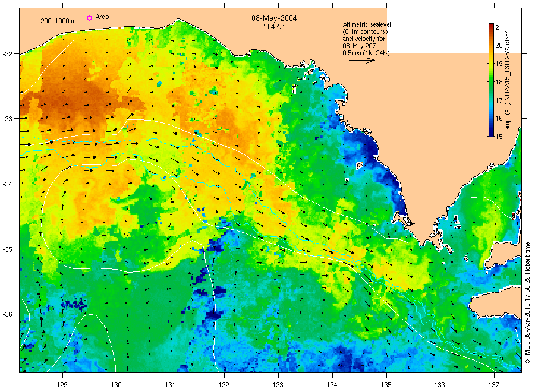Click the '130' longitude axis label
Viewport: 535px width, 392px height.
(x=117, y=385)
